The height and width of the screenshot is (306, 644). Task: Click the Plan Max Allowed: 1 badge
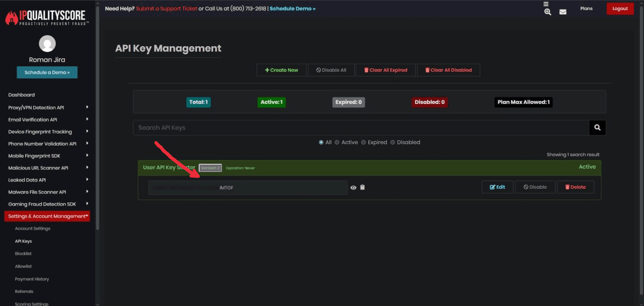point(523,102)
